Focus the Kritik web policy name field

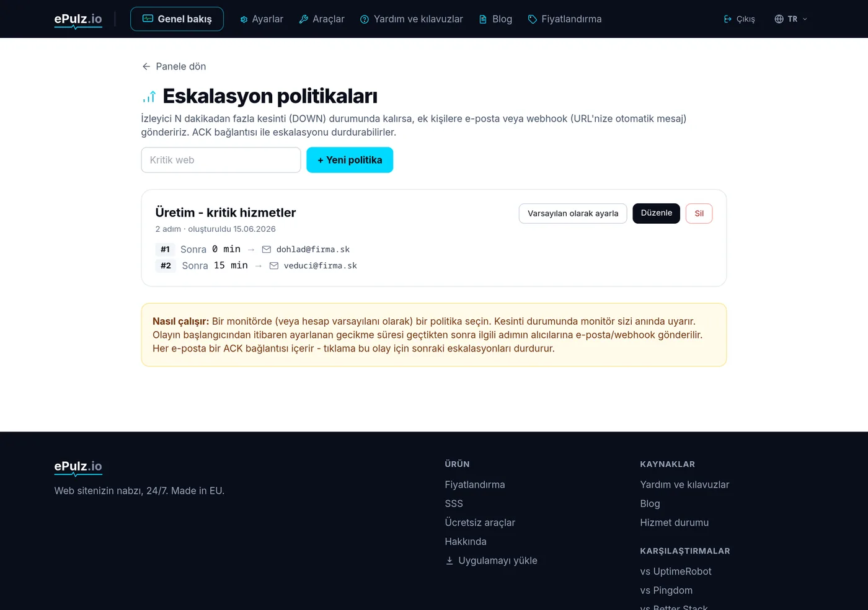coord(221,160)
